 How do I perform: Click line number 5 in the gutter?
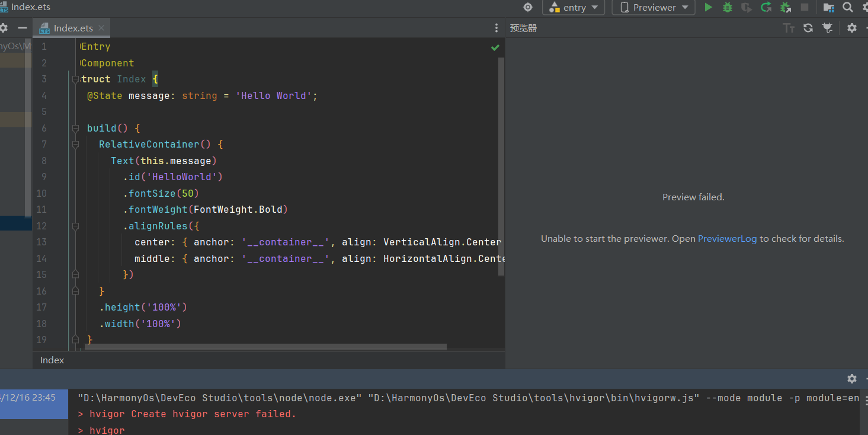pyautogui.click(x=44, y=112)
